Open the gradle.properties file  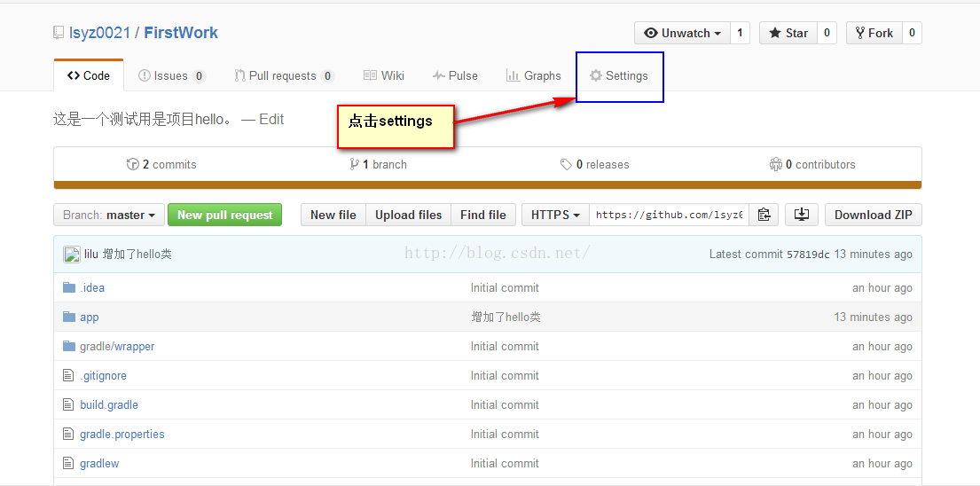(122, 435)
